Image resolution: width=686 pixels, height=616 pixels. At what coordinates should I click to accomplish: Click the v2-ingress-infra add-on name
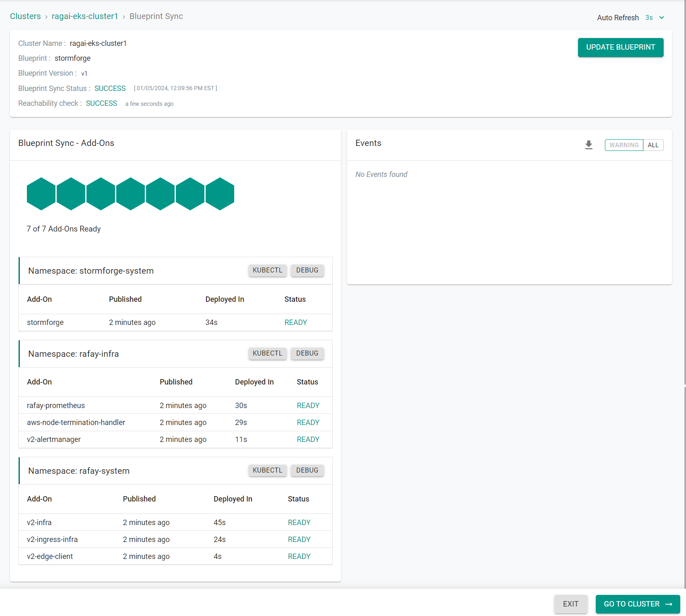click(x=52, y=540)
